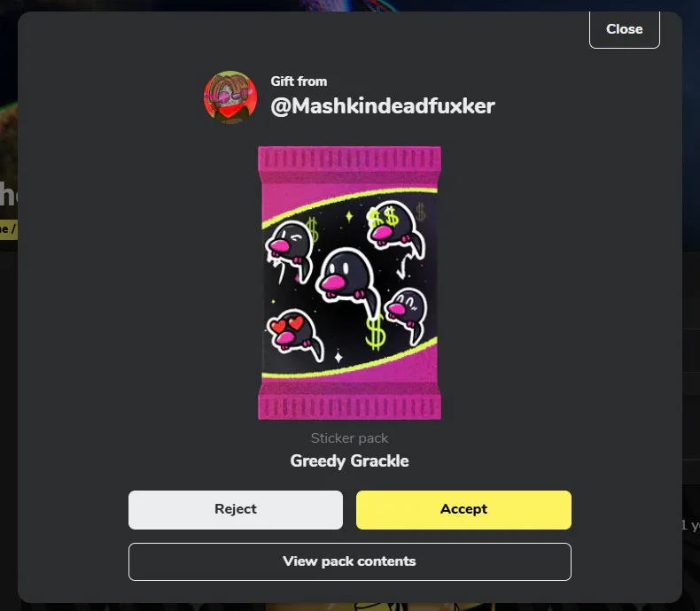Click the Greedy Grackle pack wrapper image
The height and width of the screenshot is (611, 700).
click(x=349, y=282)
